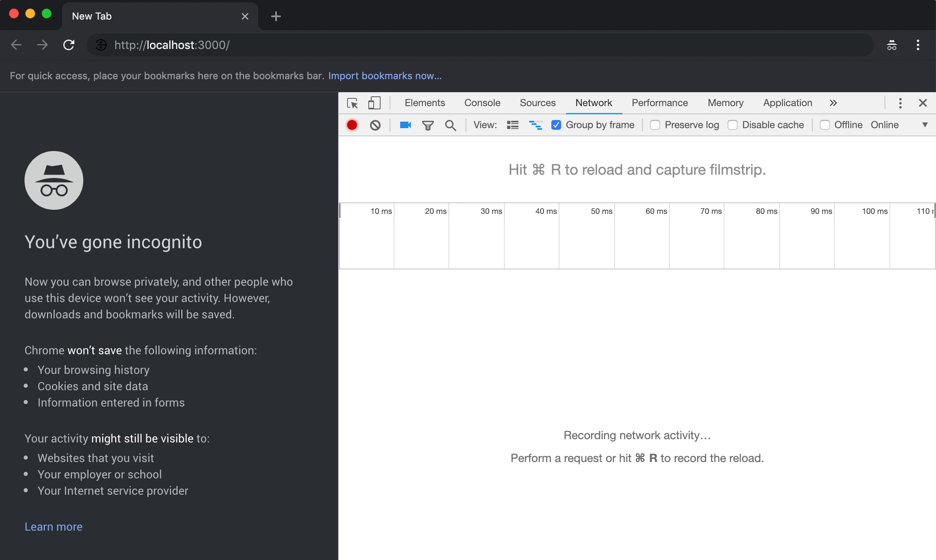Click the large incognito hat icon

point(54,180)
